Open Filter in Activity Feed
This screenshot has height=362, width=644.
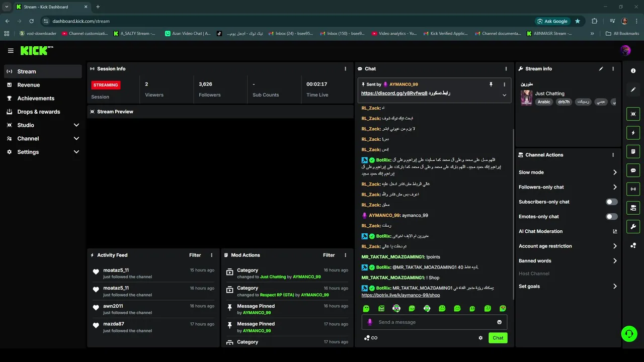pyautogui.click(x=195, y=255)
